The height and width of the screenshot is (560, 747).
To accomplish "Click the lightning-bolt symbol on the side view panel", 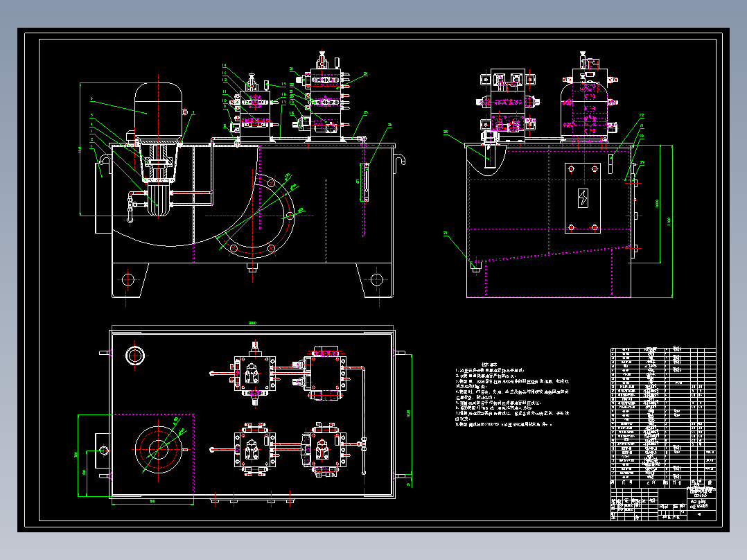I will coord(583,198).
